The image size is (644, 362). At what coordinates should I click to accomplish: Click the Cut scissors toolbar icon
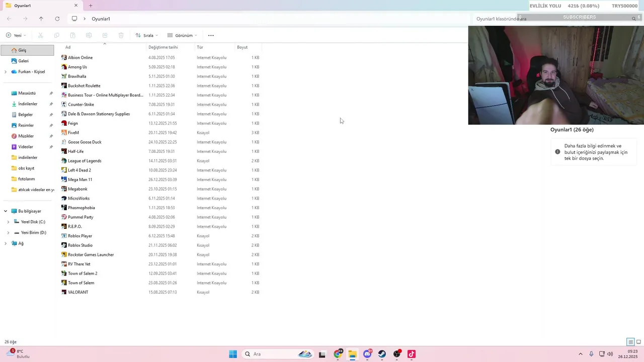tap(41, 35)
